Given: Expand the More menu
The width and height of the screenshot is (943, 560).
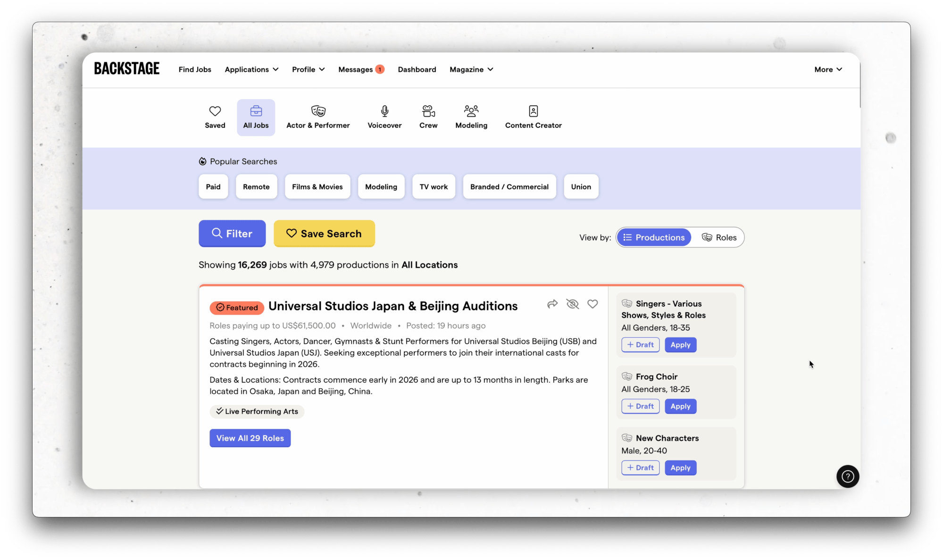Looking at the screenshot, I should pyautogui.click(x=828, y=69).
